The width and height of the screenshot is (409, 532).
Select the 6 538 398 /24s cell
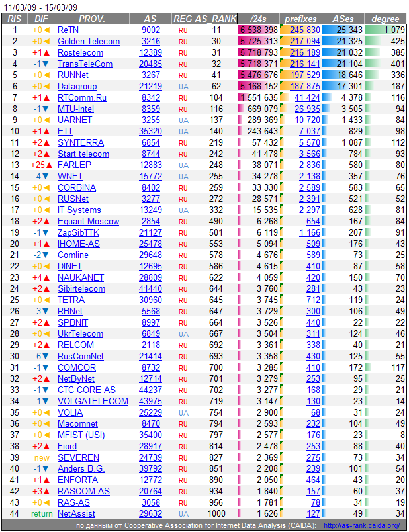point(258,30)
